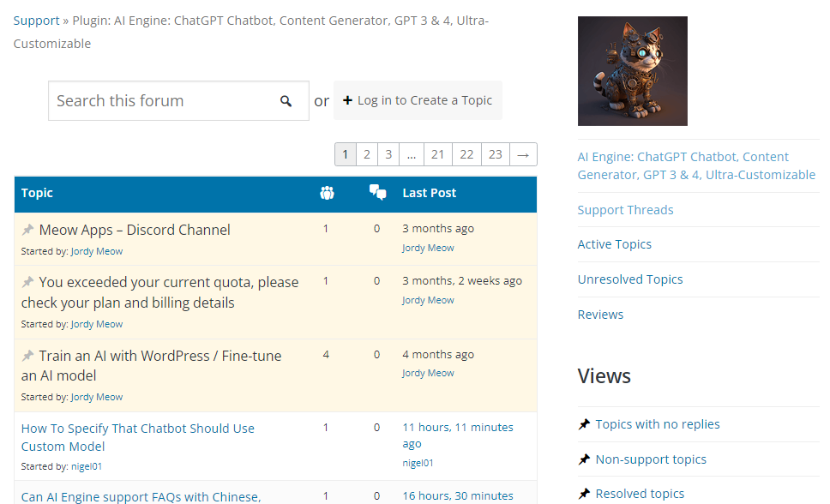Click the pin icon next to Topics with no replies
This screenshot has height=504, width=830.
click(x=584, y=424)
